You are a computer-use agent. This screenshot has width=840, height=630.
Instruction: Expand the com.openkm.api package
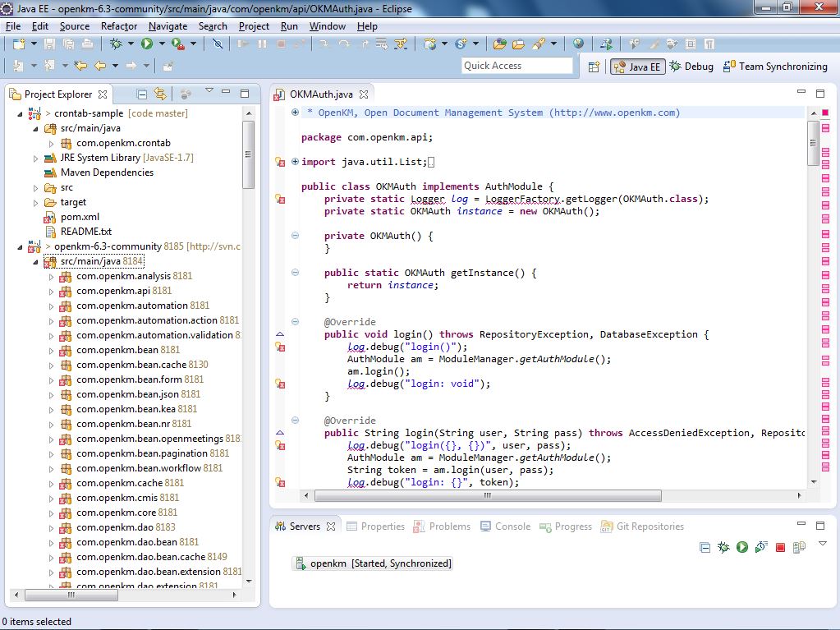51,291
